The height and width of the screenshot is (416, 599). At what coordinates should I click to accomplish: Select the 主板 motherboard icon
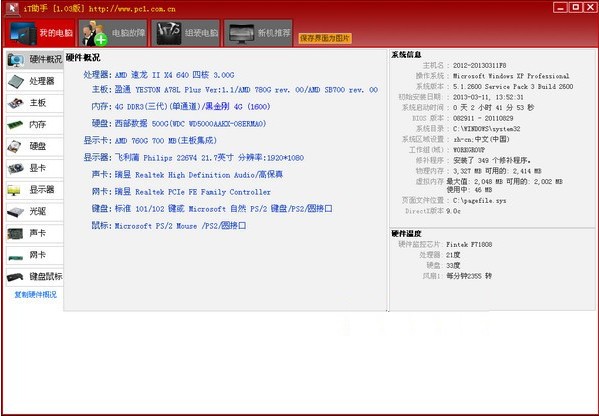point(16,103)
